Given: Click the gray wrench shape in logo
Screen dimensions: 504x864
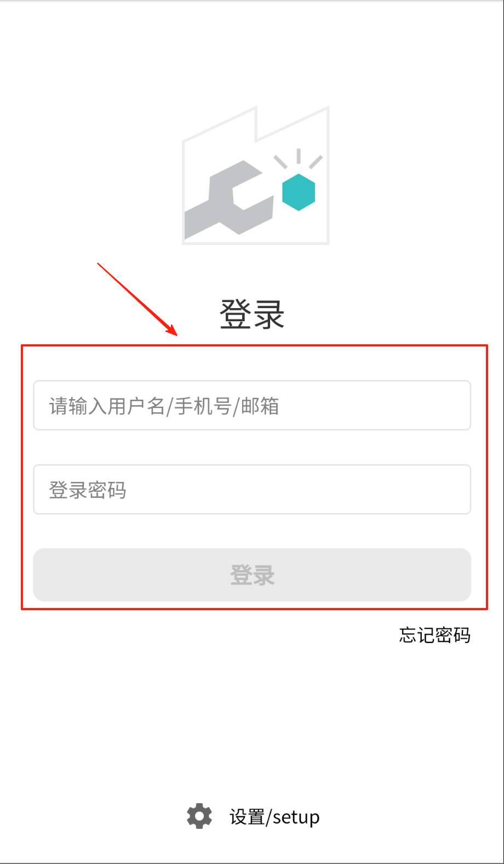Looking at the screenshot, I should (x=229, y=200).
